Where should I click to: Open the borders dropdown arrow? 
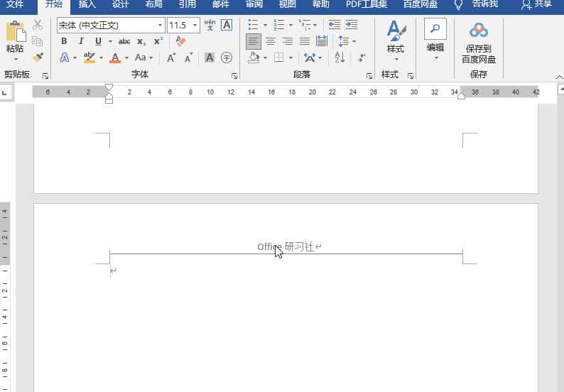click(291, 58)
